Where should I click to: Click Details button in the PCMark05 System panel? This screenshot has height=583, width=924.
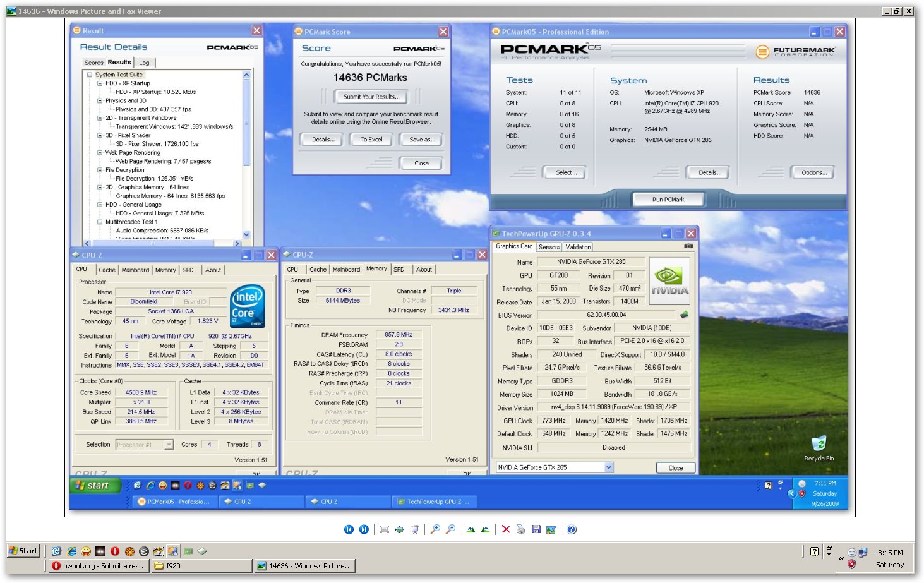(710, 172)
